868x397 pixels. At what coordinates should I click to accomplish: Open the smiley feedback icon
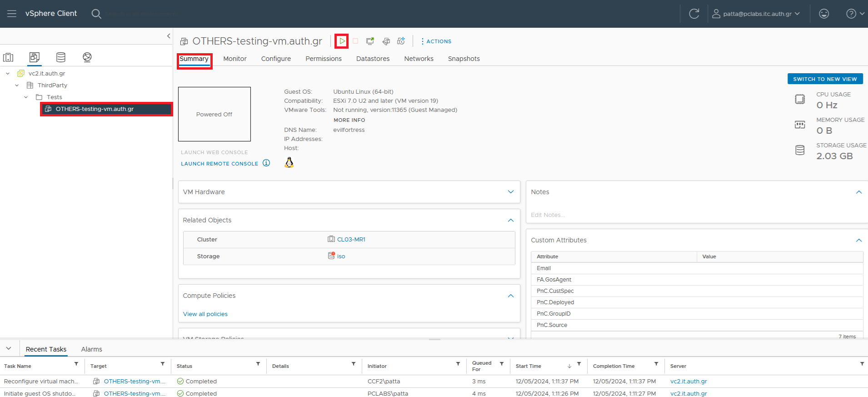[824, 14]
